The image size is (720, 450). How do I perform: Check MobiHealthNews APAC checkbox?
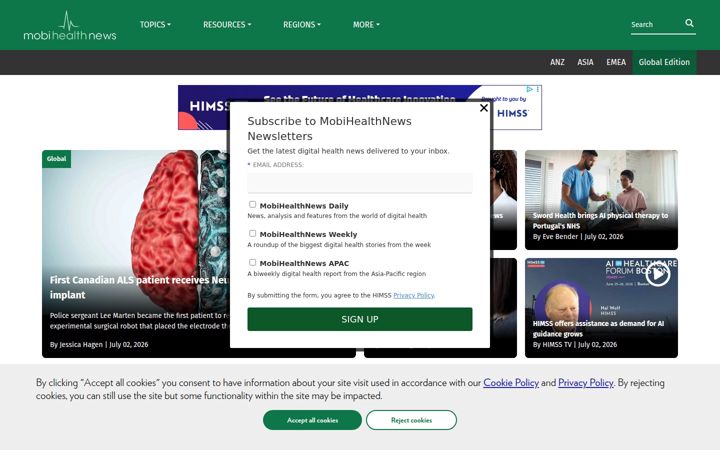coord(253,262)
